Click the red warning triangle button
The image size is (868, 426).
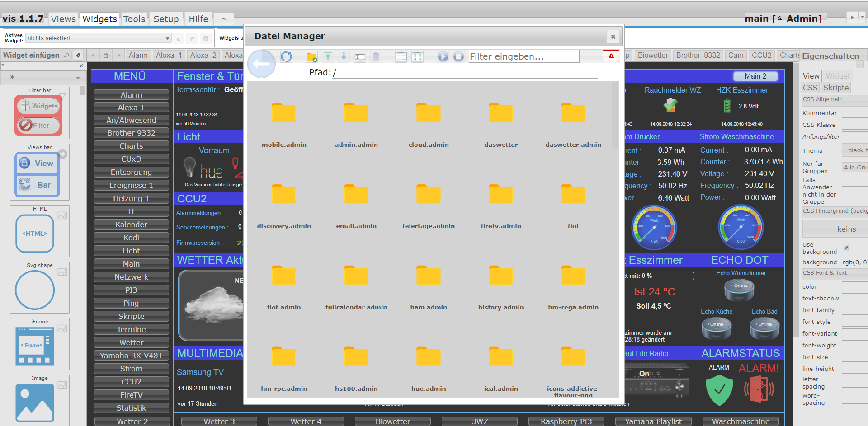pyautogui.click(x=611, y=56)
